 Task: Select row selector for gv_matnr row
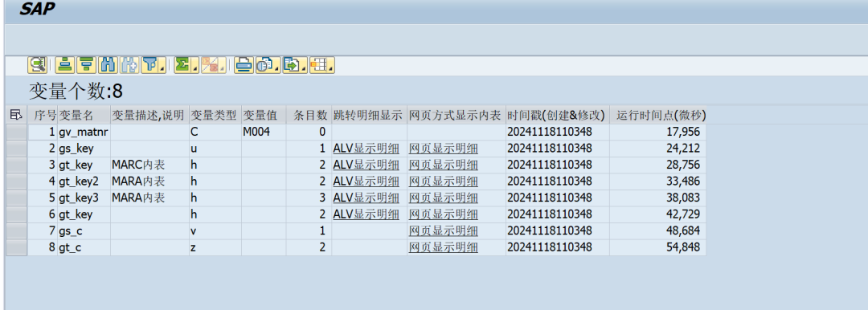tap(17, 132)
